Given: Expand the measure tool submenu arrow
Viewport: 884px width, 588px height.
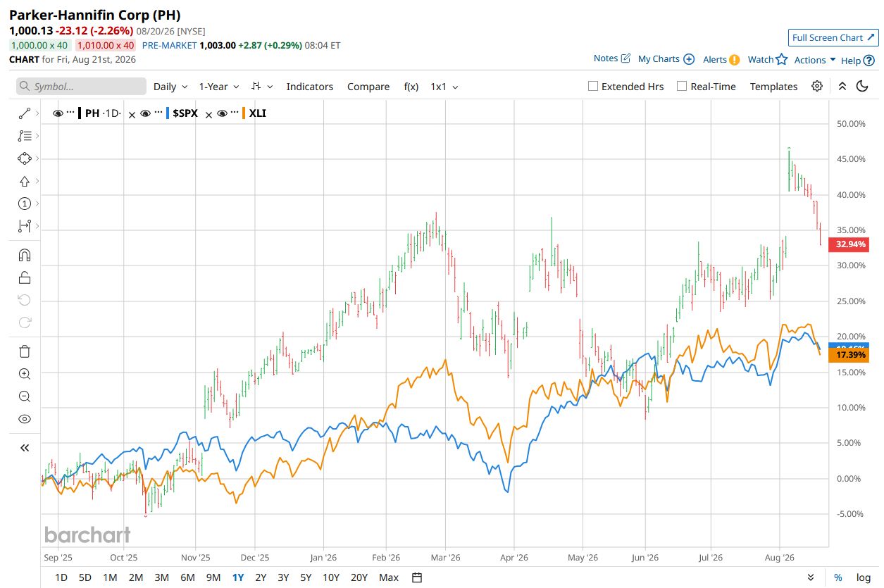Looking at the screenshot, I should [37, 226].
